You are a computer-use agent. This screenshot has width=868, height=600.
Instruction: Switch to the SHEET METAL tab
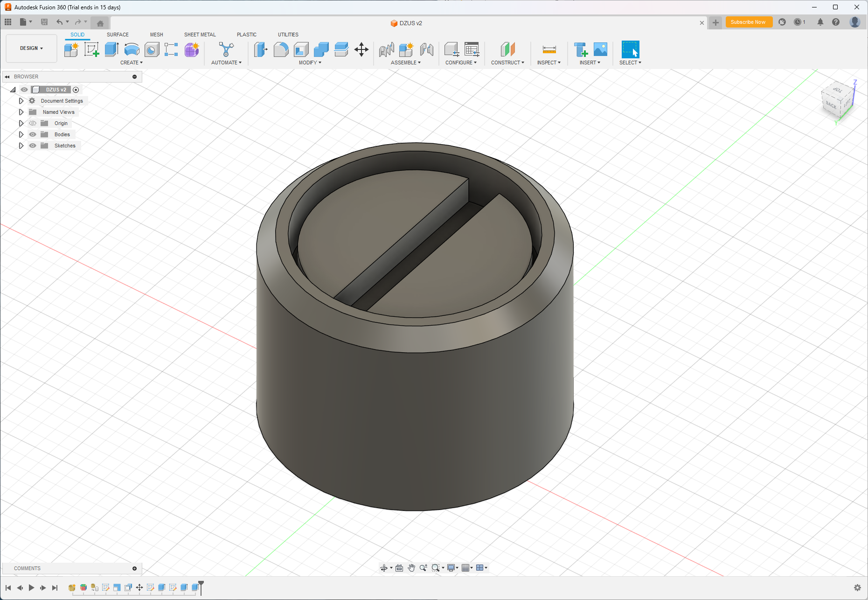200,35
